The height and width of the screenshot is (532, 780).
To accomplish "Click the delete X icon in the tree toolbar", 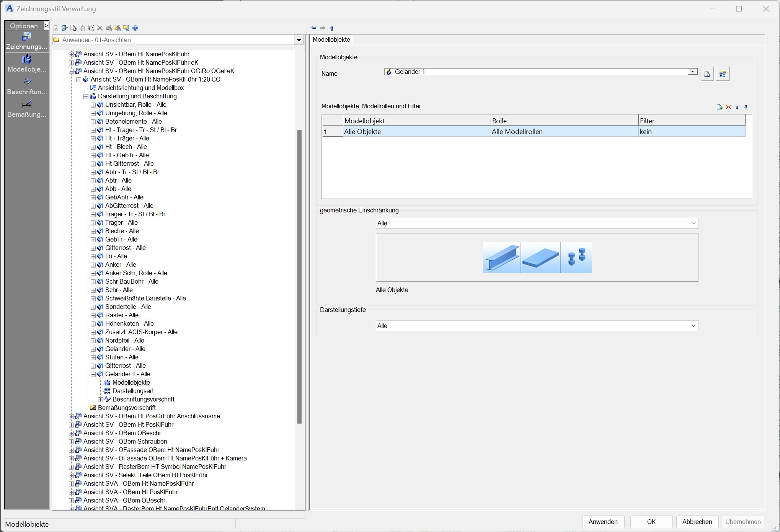I will pos(100,28).
